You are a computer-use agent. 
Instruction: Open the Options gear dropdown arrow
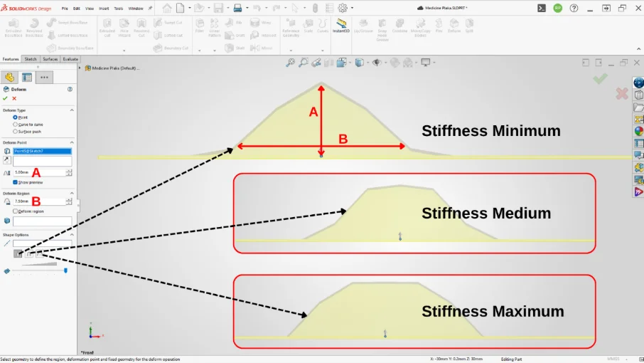352,8
